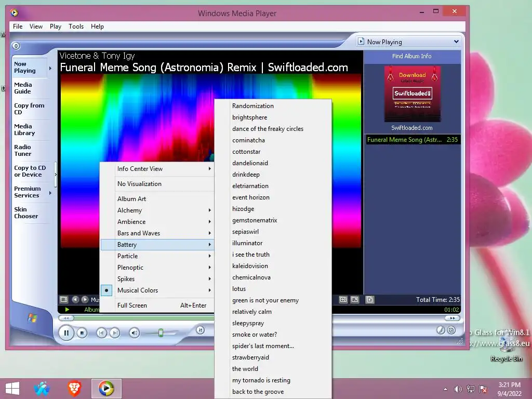Click the green seek progress bar
This screenshot has width=532, height=399.
144,318
